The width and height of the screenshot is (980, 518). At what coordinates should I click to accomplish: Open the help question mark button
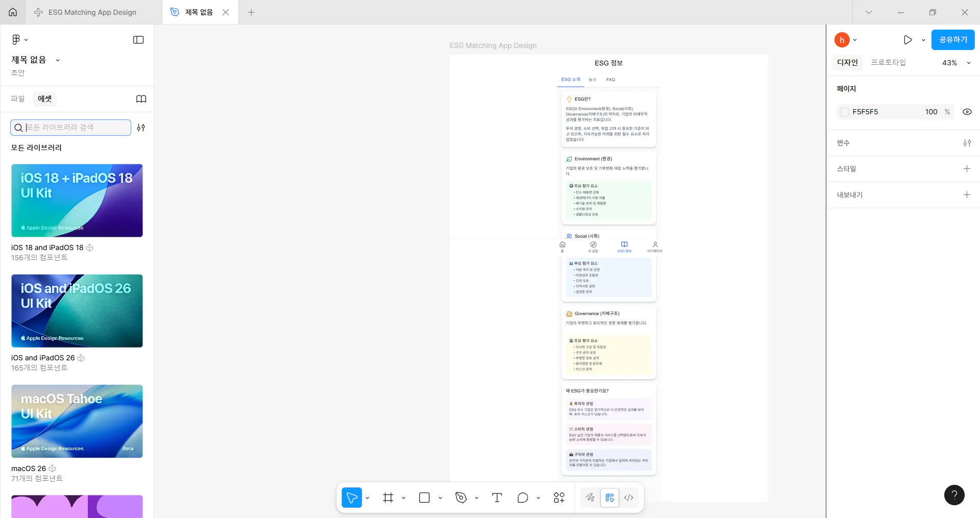click(x=954, y=495)
